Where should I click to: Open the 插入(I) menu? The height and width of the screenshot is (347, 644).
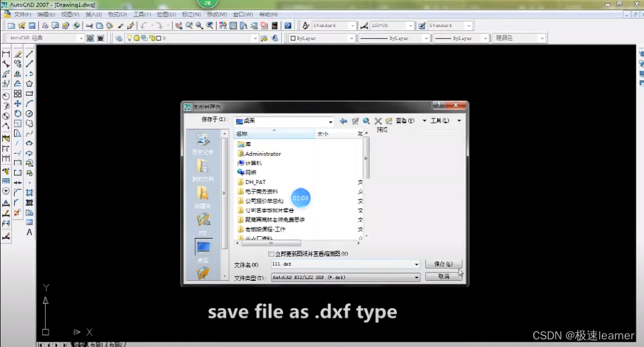tap(93, 15)
